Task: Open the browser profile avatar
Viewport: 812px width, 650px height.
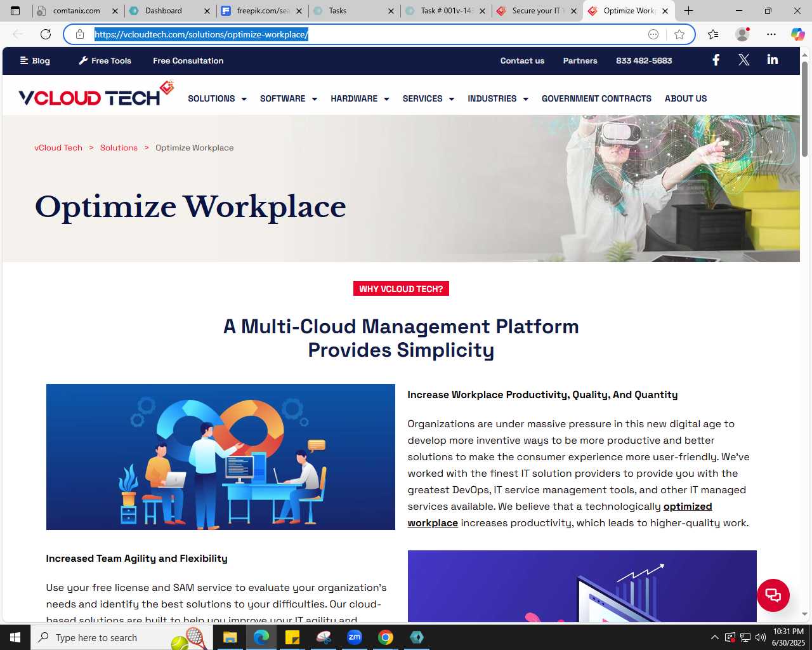Action: tap(742, 34)
